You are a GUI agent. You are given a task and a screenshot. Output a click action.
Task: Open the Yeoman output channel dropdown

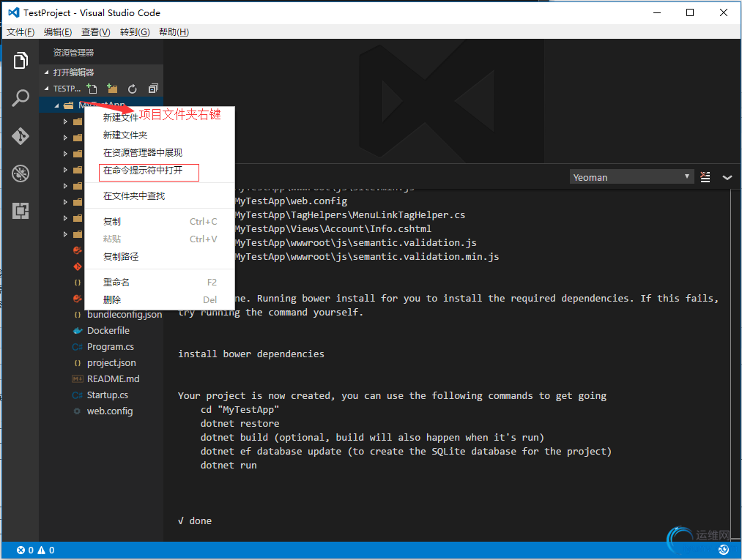(631, 177)
